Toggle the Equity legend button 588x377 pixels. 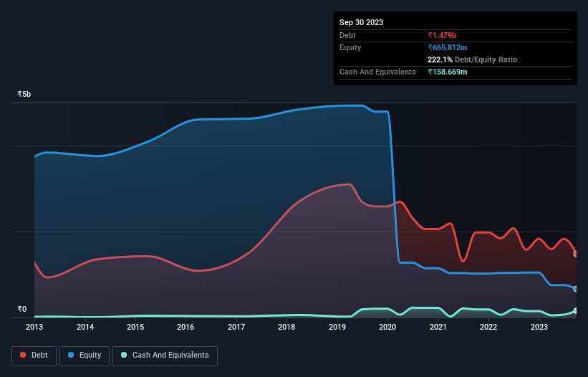85,355
